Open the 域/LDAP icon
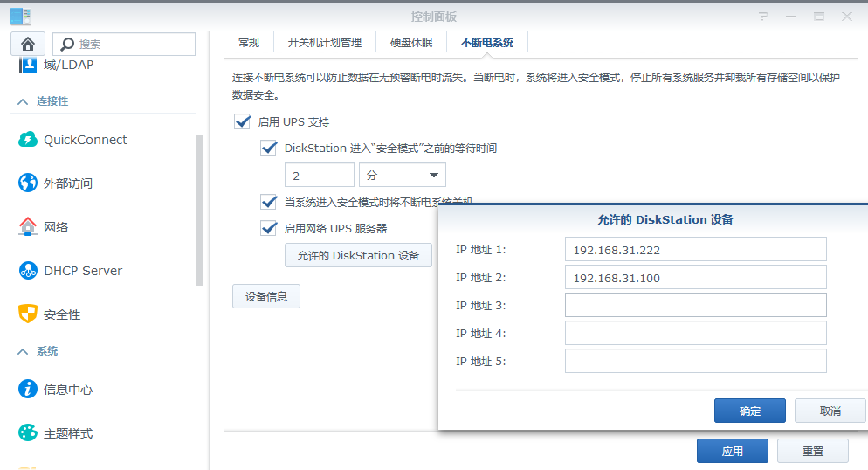The height and width of the screenshot is (470, 868). coord(27,65)
